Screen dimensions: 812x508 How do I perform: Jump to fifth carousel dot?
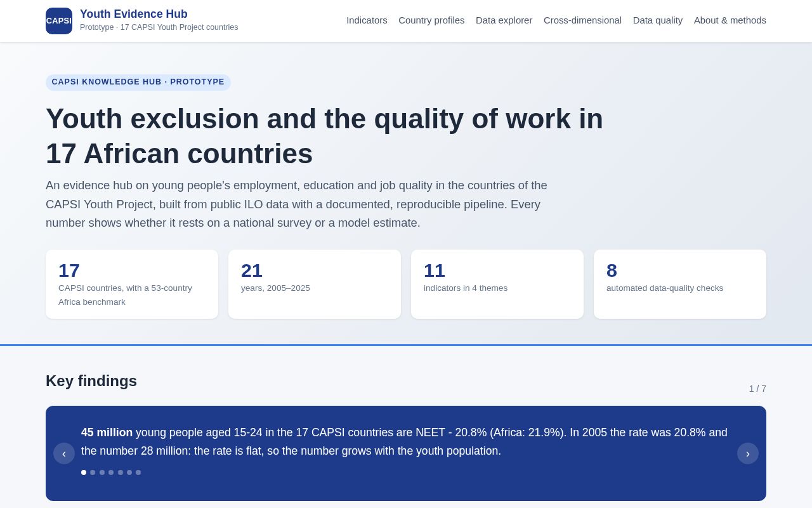(121, 472)
